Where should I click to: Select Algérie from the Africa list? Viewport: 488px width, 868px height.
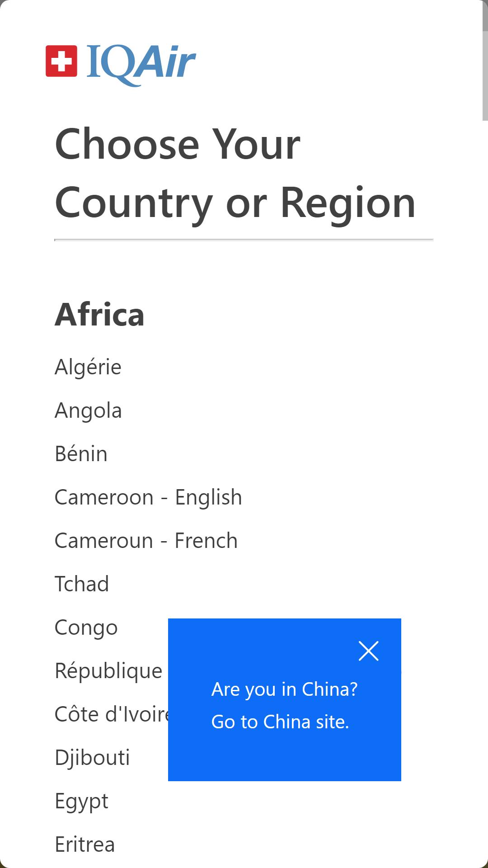[88, 367]
